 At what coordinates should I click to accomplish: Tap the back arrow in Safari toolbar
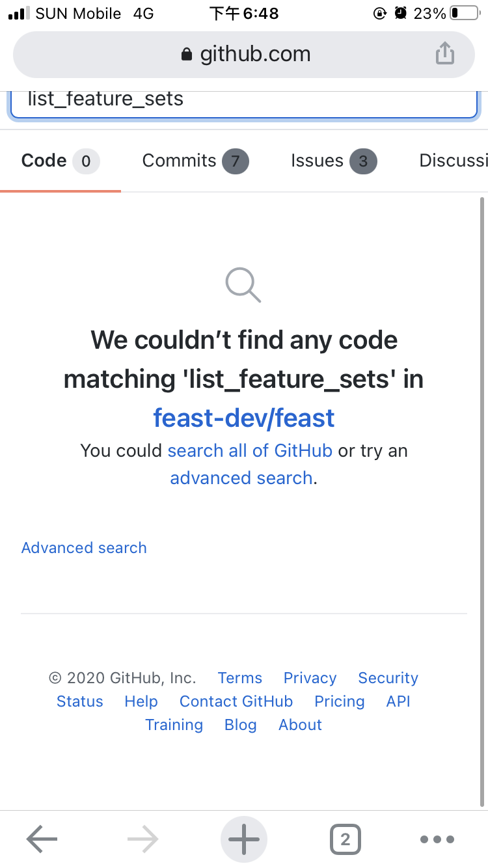click(41, 839)
